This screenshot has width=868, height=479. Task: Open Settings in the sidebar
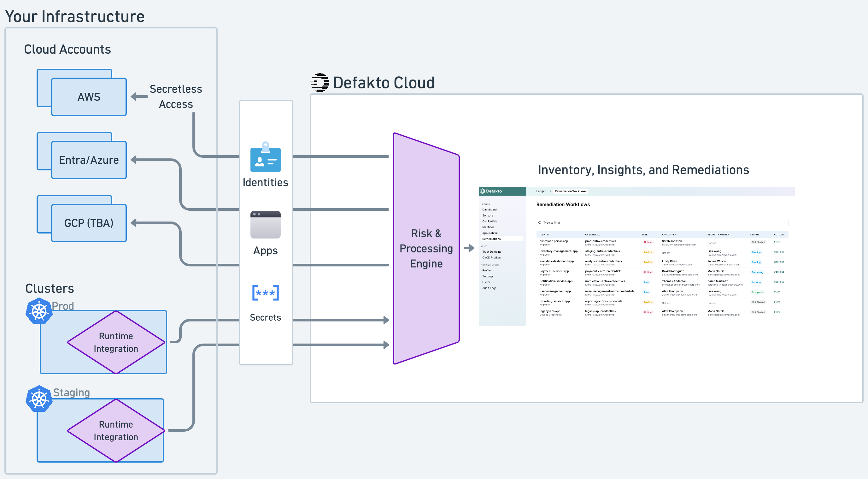(x=488, y=276)
